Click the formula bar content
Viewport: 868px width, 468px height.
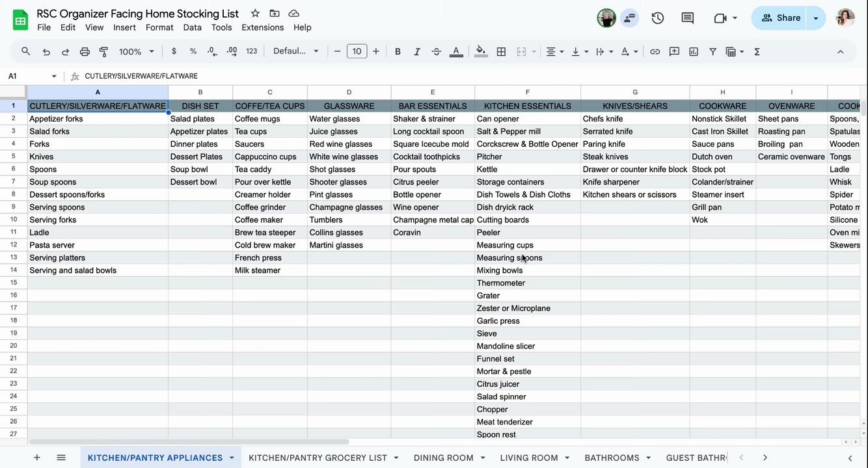coord(141,76)
